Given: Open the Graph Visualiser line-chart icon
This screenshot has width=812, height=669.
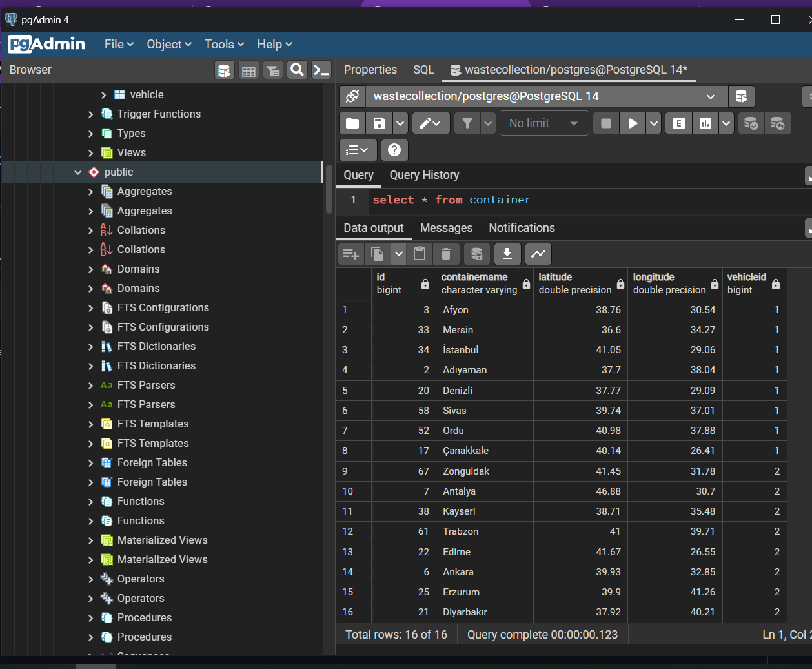Looking at the screenshot, I should pos(538,254).
